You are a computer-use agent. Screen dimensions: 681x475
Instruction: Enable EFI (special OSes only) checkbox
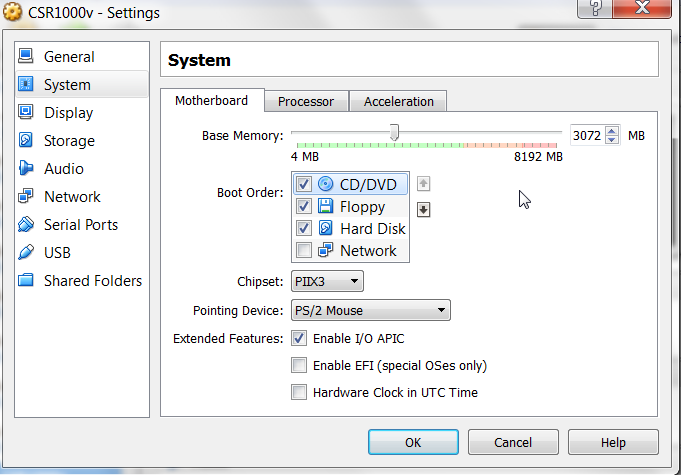pos(299,365)
